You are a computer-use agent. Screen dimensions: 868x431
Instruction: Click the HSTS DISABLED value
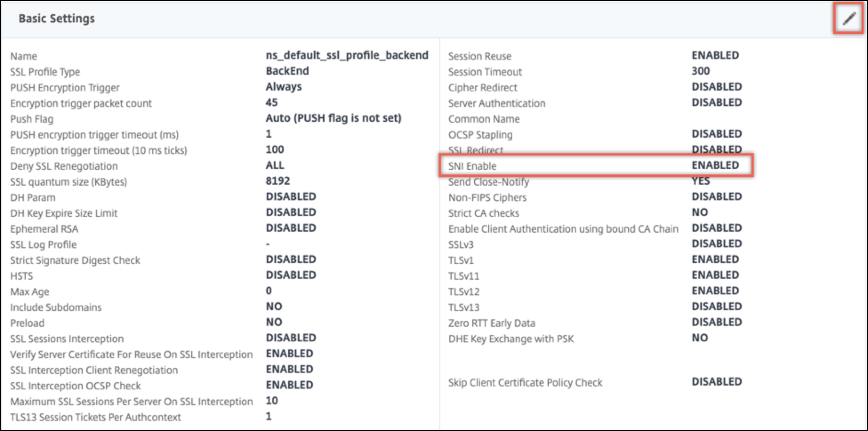coord(291,275)
